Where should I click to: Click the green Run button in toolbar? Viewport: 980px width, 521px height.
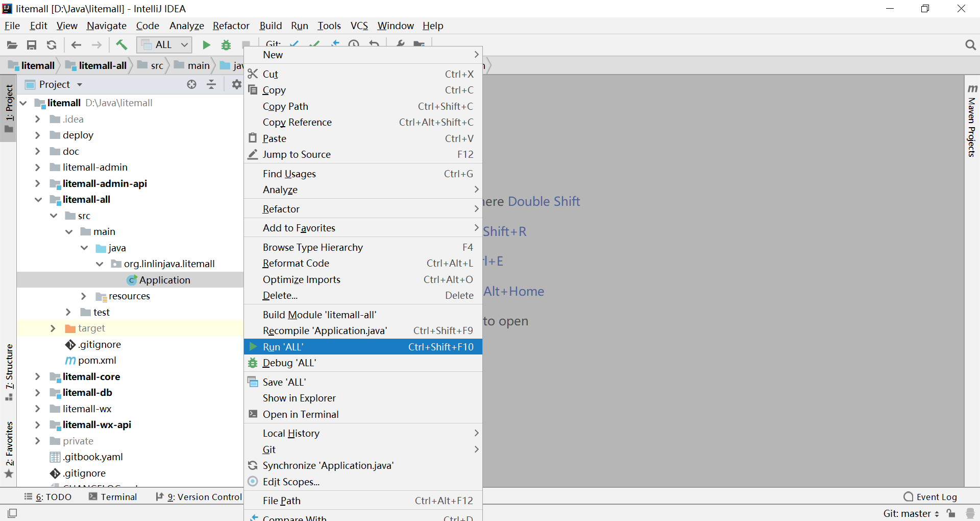point(206,45)
